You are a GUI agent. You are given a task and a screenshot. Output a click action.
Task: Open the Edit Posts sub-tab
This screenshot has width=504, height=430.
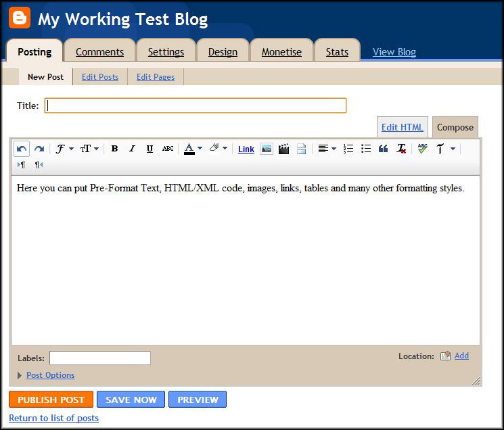point(100,77)
